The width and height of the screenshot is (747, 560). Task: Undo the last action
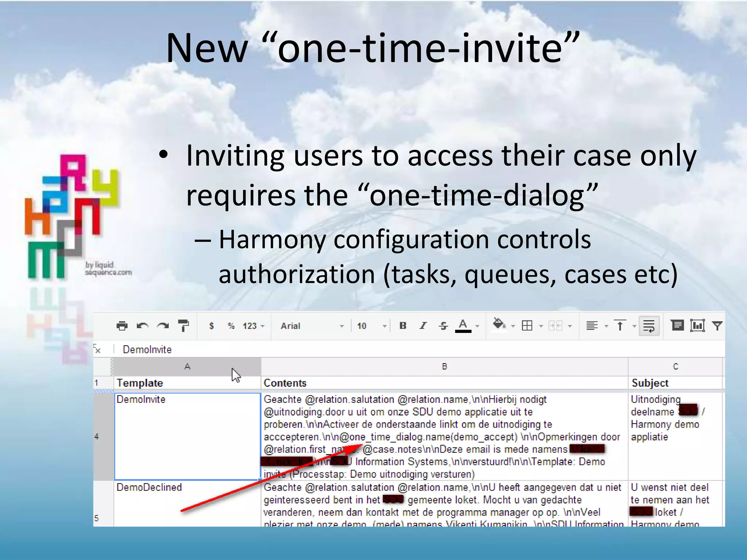(x=142, y=326)
